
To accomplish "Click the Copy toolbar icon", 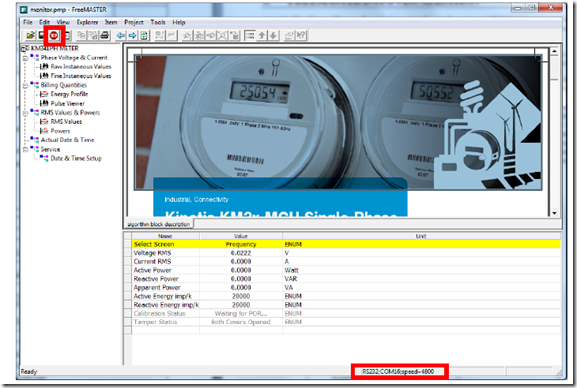I will coord(81,36).
